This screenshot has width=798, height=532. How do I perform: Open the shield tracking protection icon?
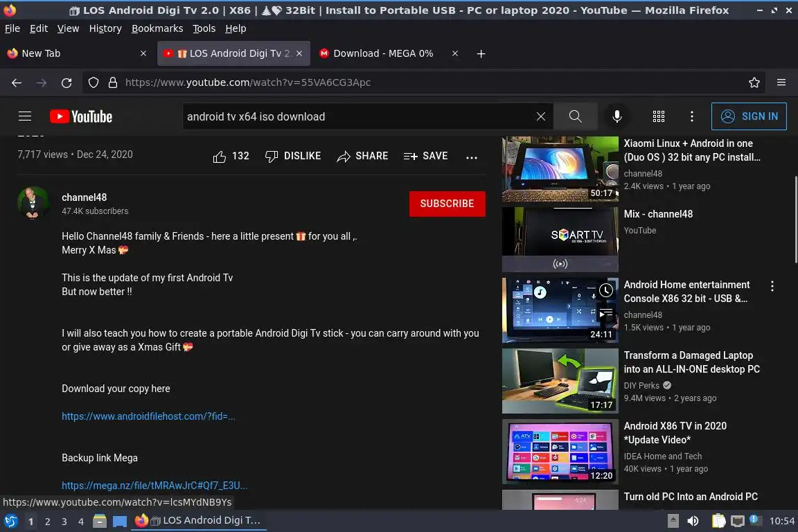(x=93, y=82)
